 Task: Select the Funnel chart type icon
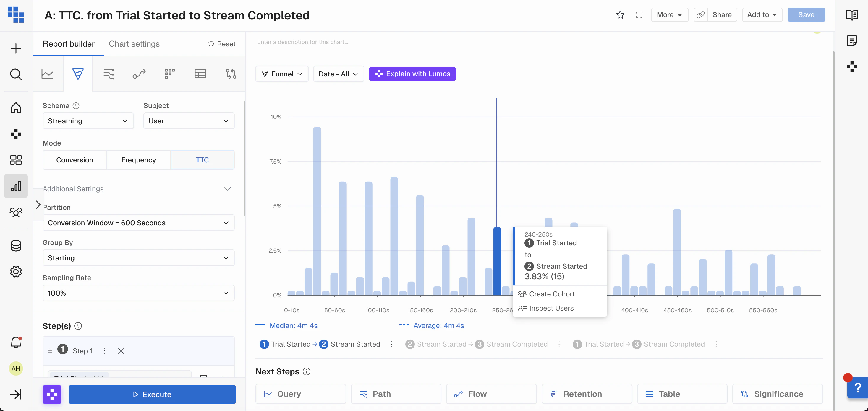coord(77,74)
